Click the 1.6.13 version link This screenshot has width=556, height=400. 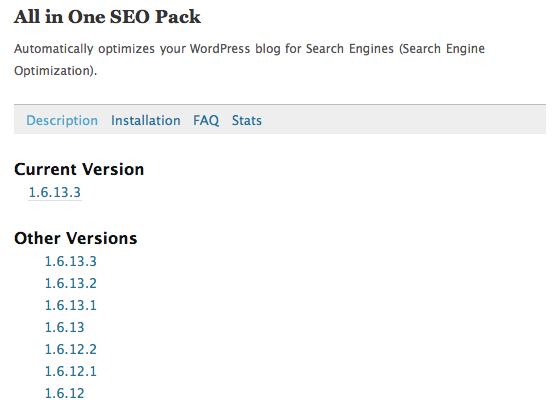pyautogui.click(x=65, y=327)
